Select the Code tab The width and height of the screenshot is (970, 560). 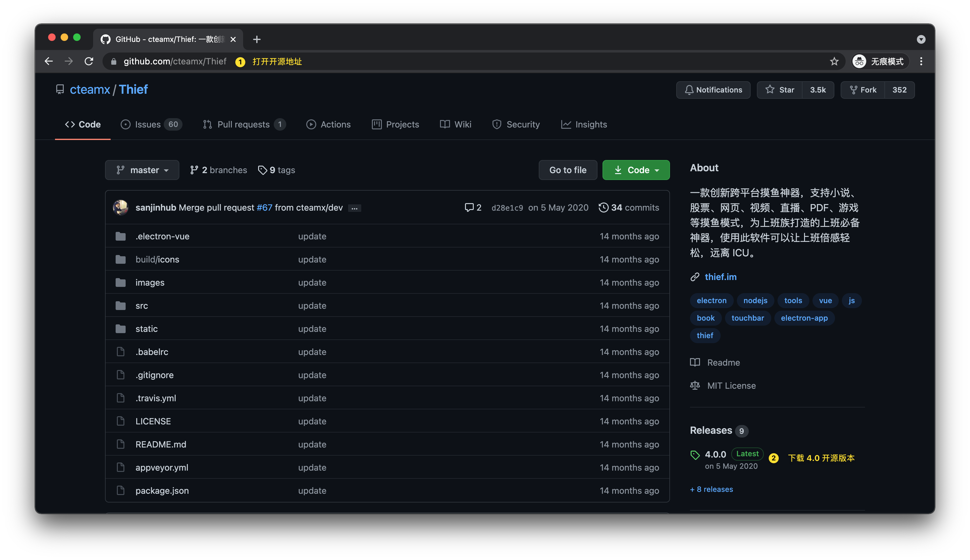tap(83, 124)
